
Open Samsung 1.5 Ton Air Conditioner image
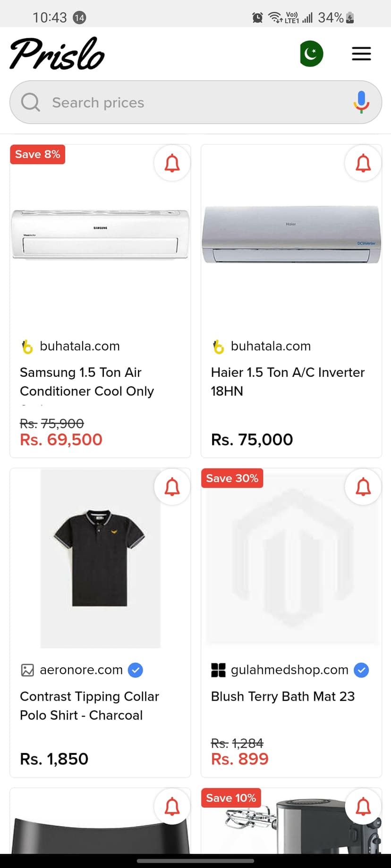[x=100, y=235]
